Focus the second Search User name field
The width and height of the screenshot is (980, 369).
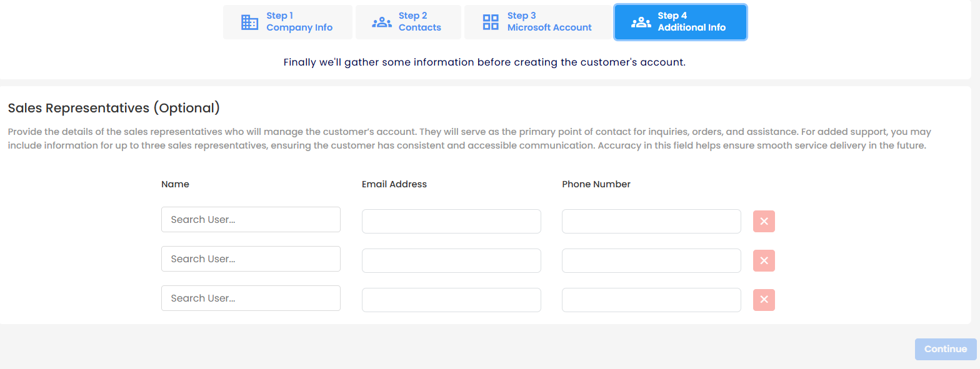pos(251,259)
